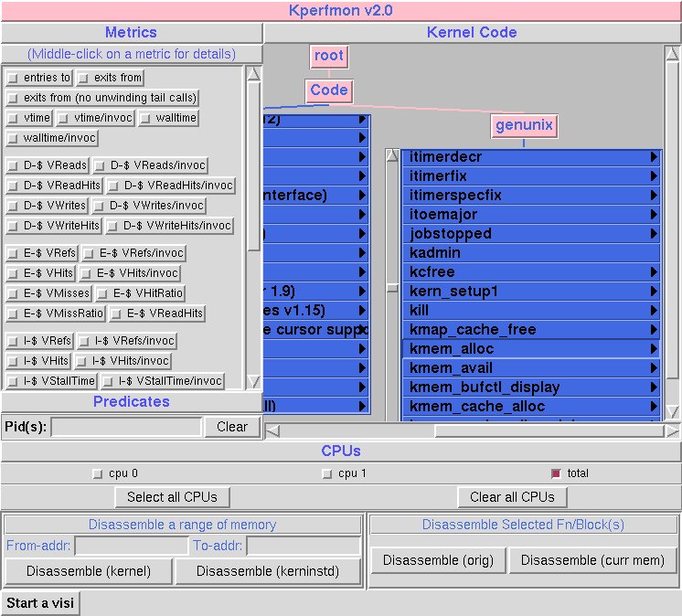Expand the kmap_cache_free function arrow
682x616 pixels.
click(654, 330)
